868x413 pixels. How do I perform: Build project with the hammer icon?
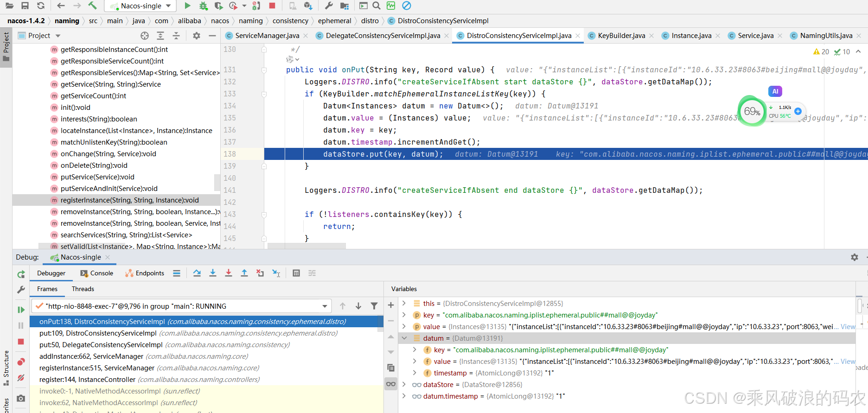click(92, 6)
